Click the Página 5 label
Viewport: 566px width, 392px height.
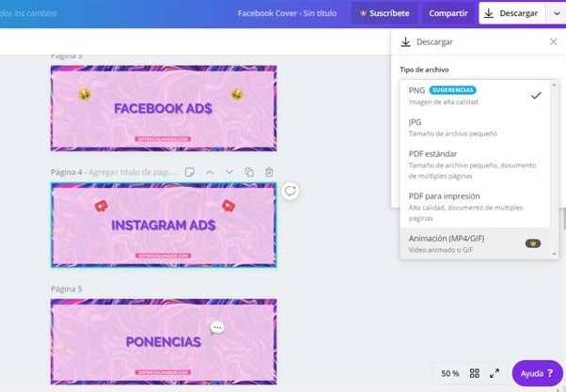tap(66, 290)
